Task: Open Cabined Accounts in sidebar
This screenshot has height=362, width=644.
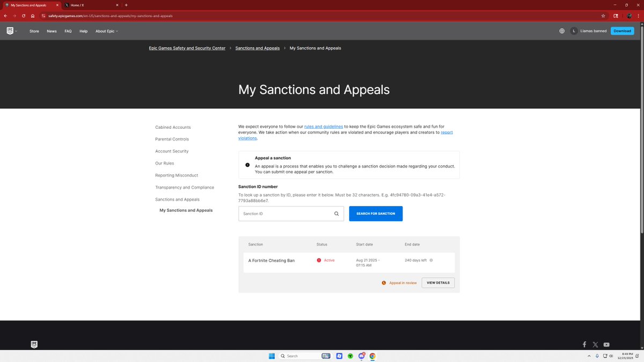Action: tap(173, 127)
